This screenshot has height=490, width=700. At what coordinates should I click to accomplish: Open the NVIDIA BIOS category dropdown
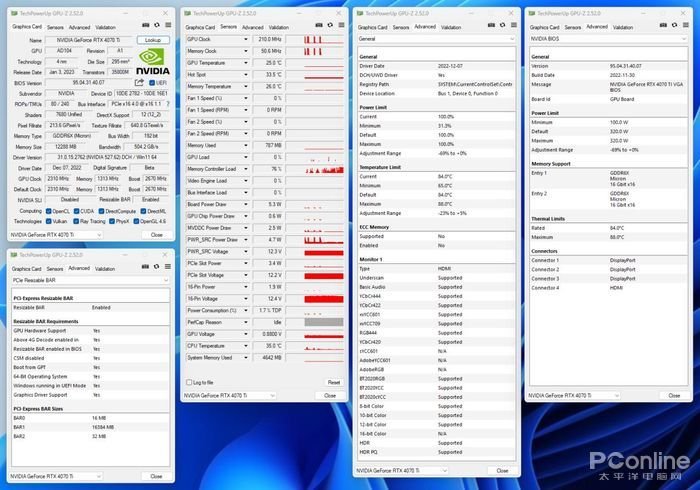coord(608,39)
